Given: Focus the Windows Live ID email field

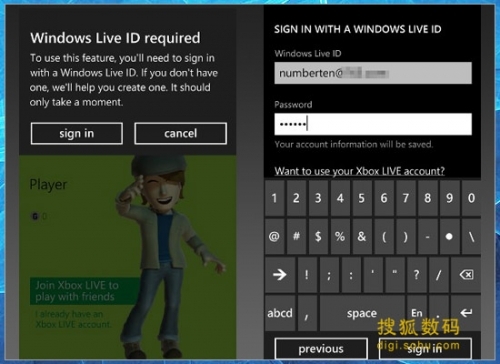Looking at the screenshot, I should tap(373, 73).
